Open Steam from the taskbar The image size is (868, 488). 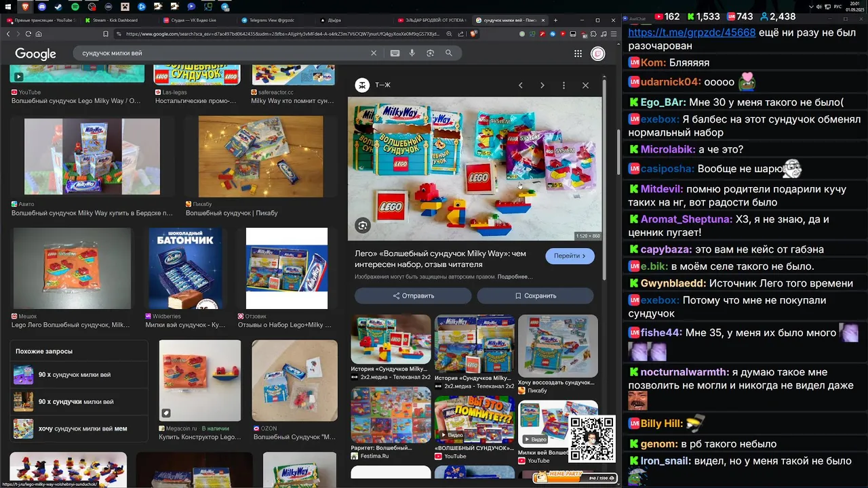tap(58, 7)
